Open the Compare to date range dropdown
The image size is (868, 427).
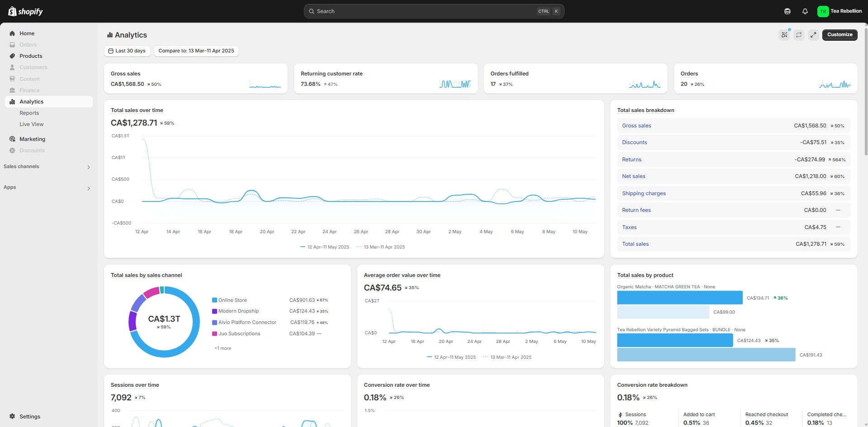click(196, 51)
